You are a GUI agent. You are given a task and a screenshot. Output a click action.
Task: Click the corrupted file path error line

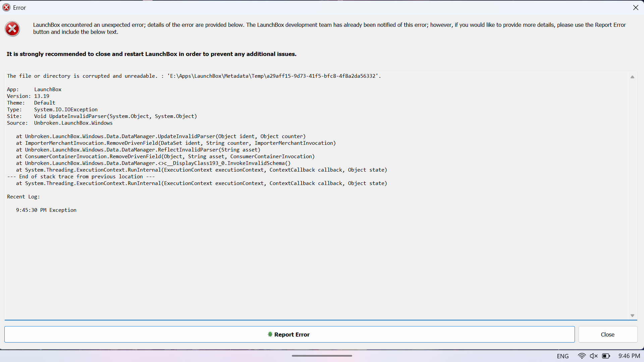pyautogui.click(x=194, y=76)
